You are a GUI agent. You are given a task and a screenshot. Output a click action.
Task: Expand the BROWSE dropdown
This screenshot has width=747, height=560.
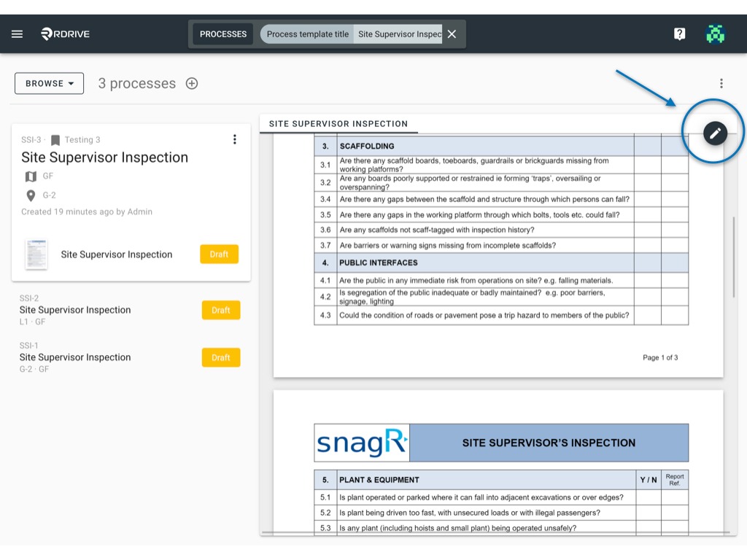49,83
